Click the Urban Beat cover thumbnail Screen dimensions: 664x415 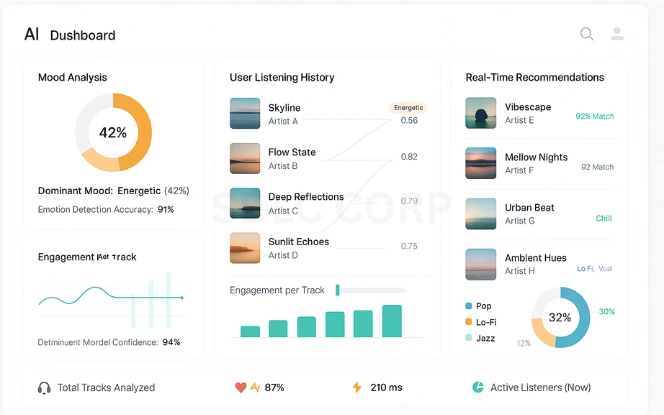click(x=481, y=213)
